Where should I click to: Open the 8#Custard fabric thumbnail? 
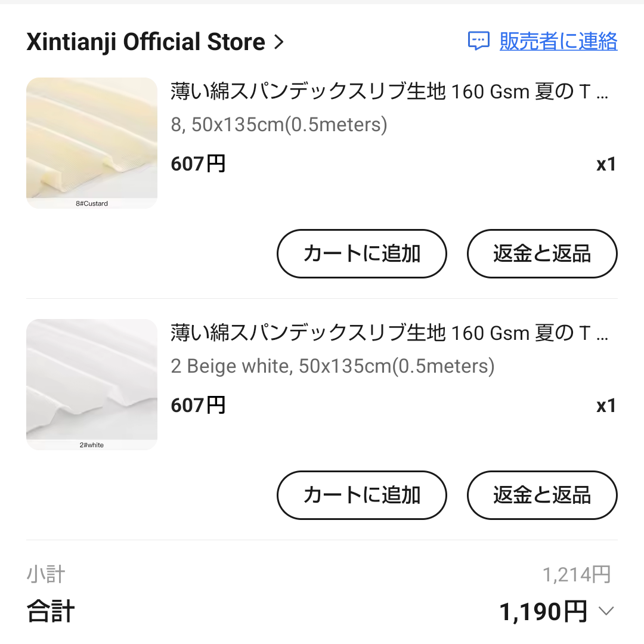[92, 143]
